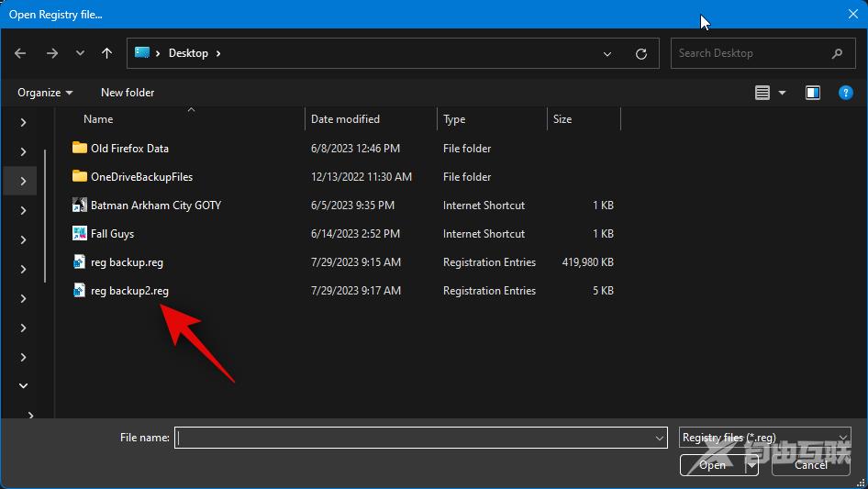Image resolution: width=868 pixels, height=489 pixels.
Task: Click the Forward navigation arrow
Action: point(52,53)
